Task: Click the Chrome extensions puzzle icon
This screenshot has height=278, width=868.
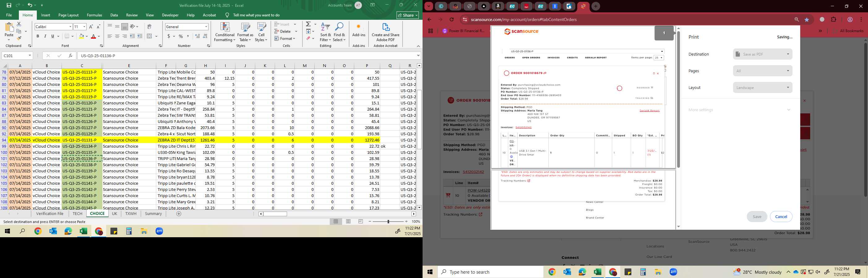Action: click(x=834, y=19)
